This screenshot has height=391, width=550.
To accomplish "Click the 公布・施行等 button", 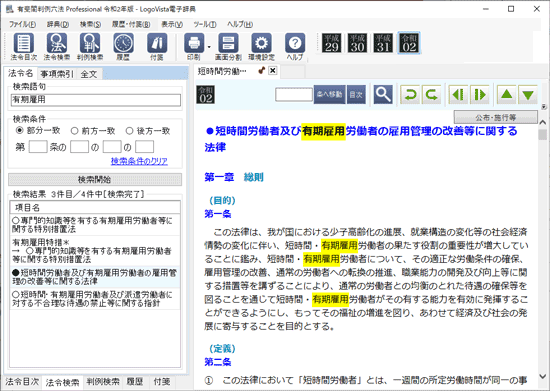I will click(495, 117).
